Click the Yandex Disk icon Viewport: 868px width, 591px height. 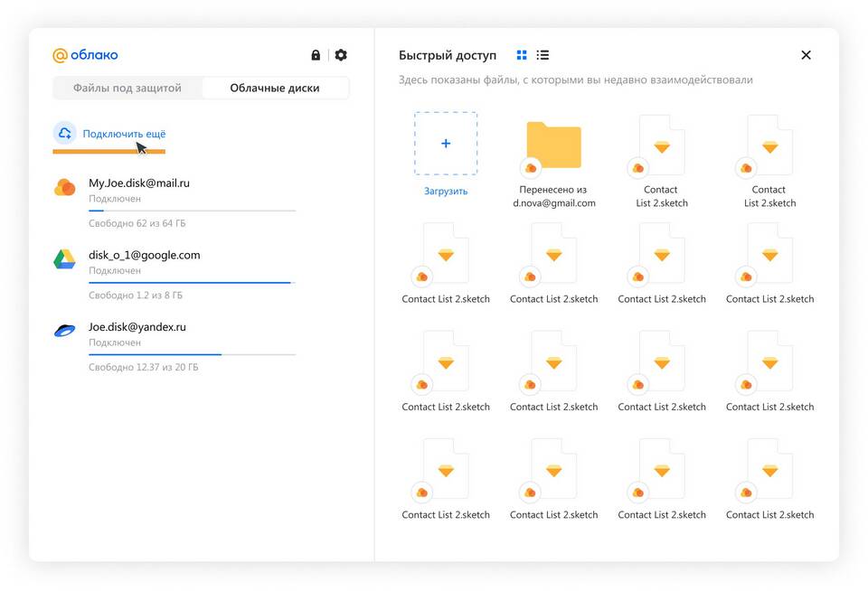coord(64,331)
